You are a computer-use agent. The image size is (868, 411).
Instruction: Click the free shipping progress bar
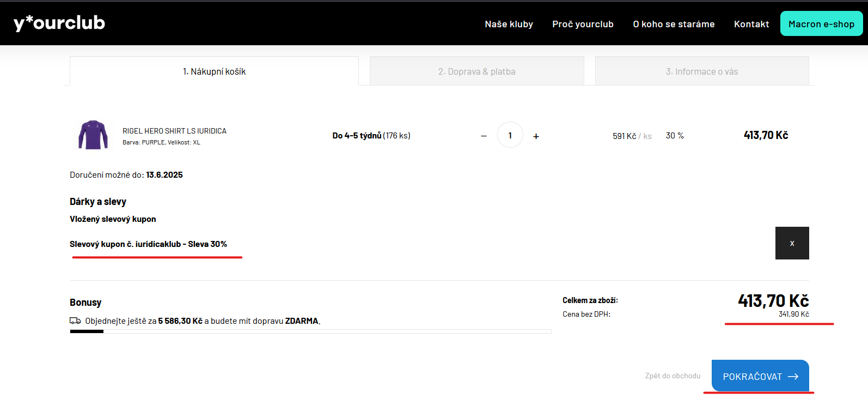pyautogui.click(x=310, y=331)
